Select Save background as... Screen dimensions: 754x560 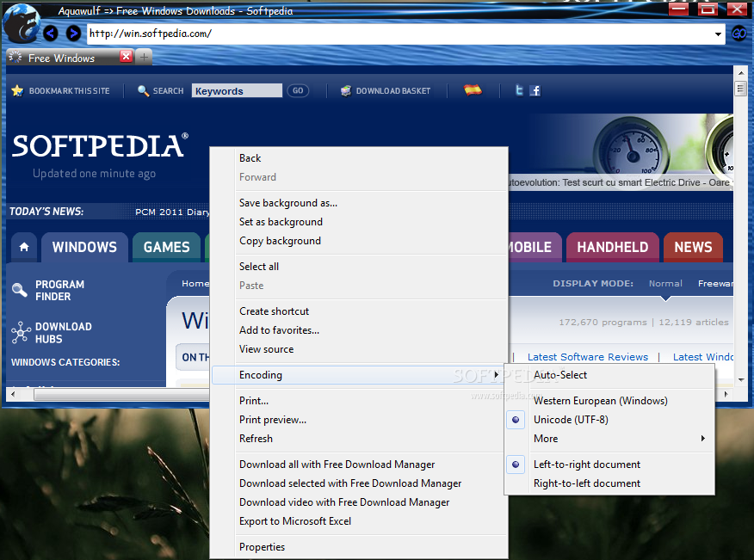click(359, 203)
